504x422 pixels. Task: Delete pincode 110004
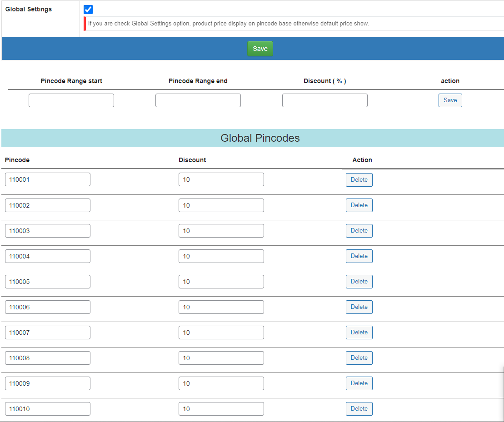(x=359, y=256)
